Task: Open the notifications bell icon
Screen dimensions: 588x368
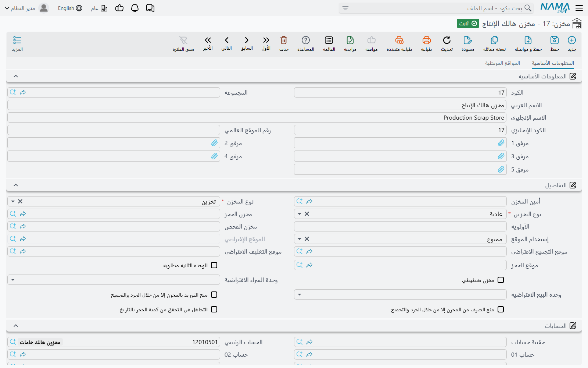Action: [x=135, y=8]
